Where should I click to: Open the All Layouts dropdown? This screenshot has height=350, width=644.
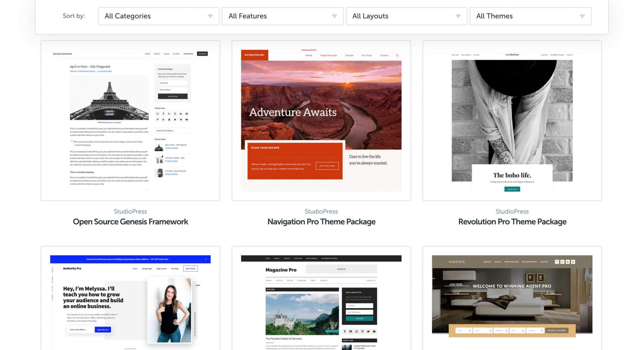click(x=407, y=16)
